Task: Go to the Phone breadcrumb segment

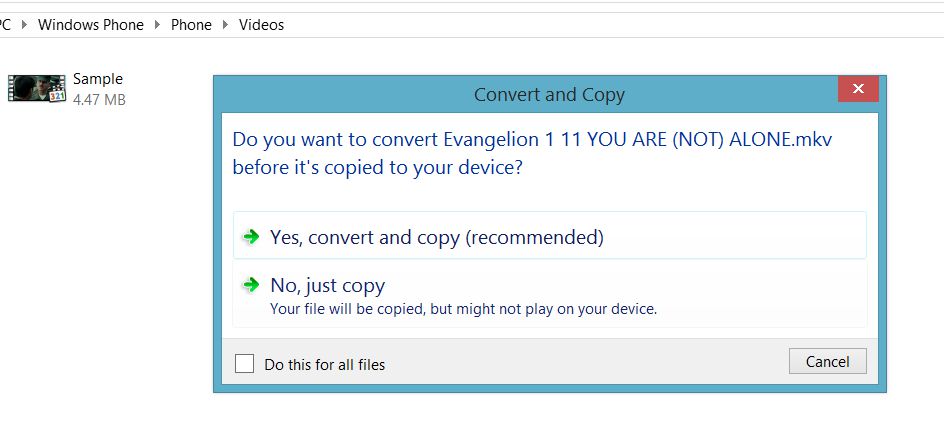Action: coord(191,25)
